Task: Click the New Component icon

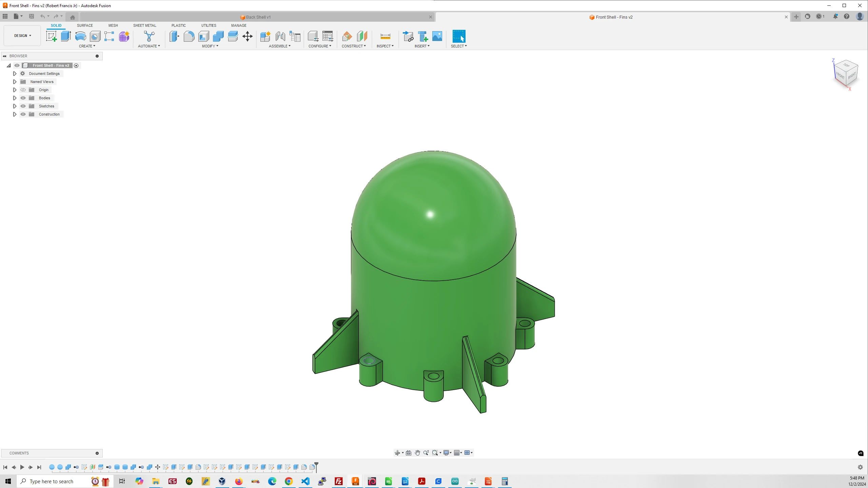Action: tap(265, 36)
